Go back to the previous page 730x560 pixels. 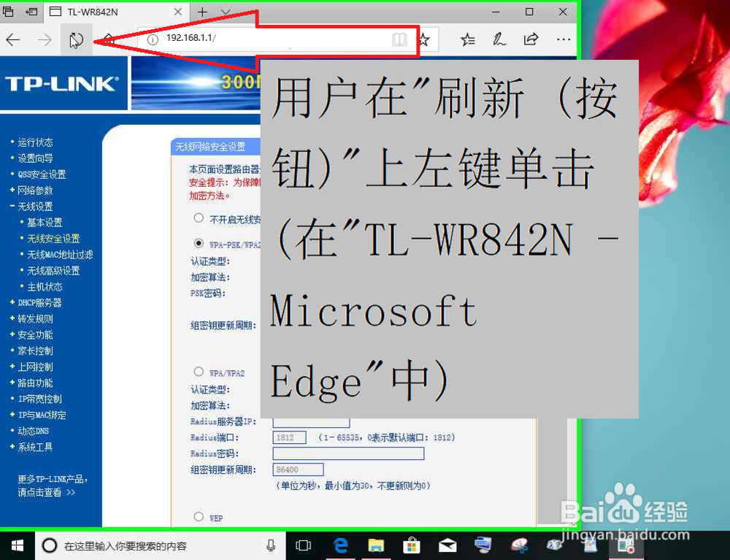[x=13, y=39]
